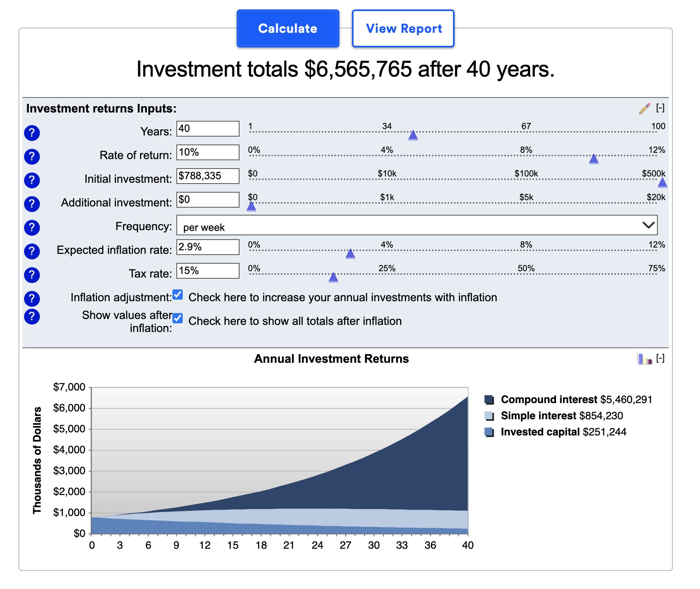Click the $7,000 y-axis label on chart
Image resolution: width=700 pixels, height=589 pixels.
tap(69, 387)
